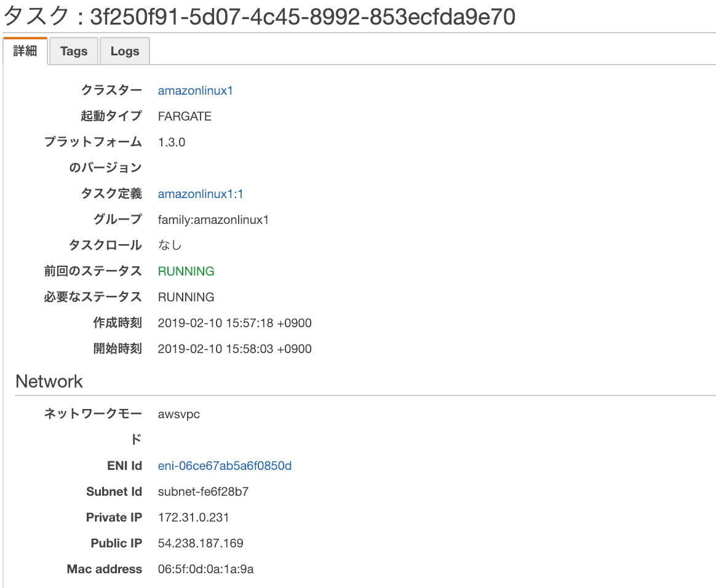Open the Tags tab
This screenshot has width=716, height=588.
tap(74, 50)
